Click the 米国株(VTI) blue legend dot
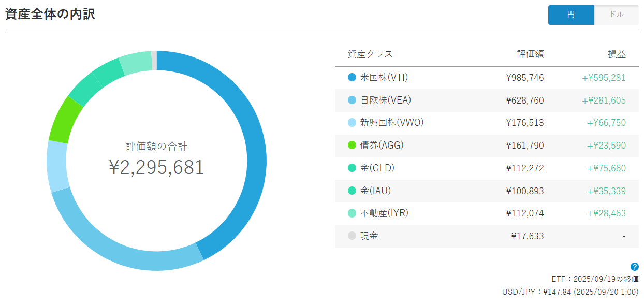This screenshot has width=644, height=304. click(x=352, y=78)
